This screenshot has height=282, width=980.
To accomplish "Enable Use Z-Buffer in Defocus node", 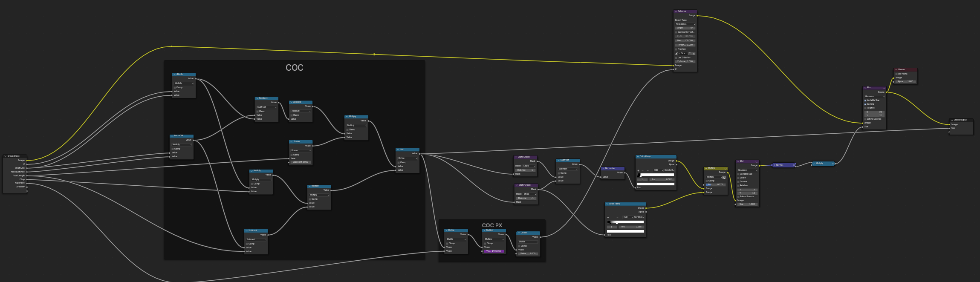I will (x=676, y=58).
